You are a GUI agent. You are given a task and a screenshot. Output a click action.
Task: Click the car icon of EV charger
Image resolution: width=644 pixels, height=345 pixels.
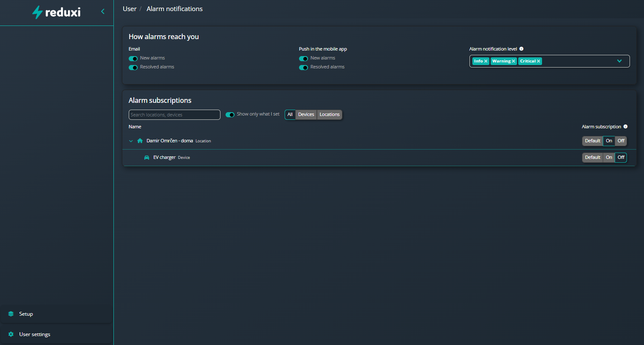(x=147, y=157)
